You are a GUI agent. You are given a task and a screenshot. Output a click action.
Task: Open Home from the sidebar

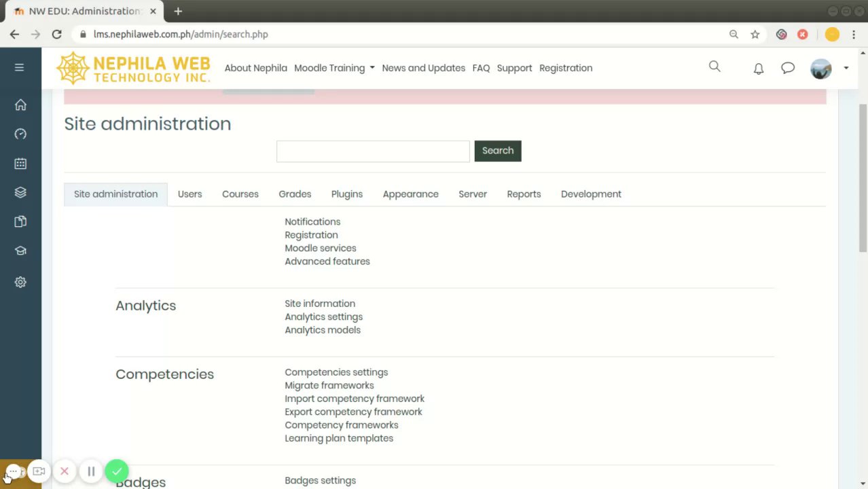click(20, 105)
